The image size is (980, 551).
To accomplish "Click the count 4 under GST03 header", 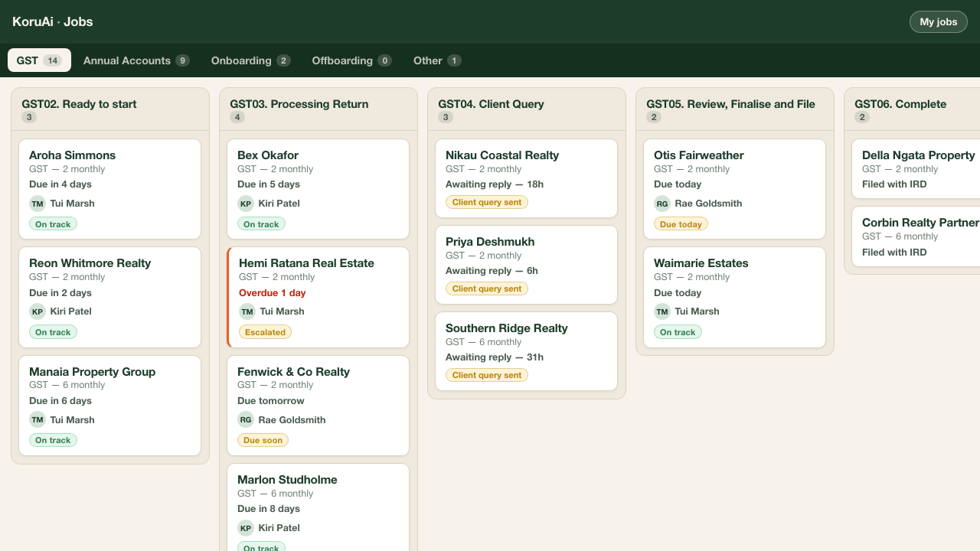I will (237, 117).
